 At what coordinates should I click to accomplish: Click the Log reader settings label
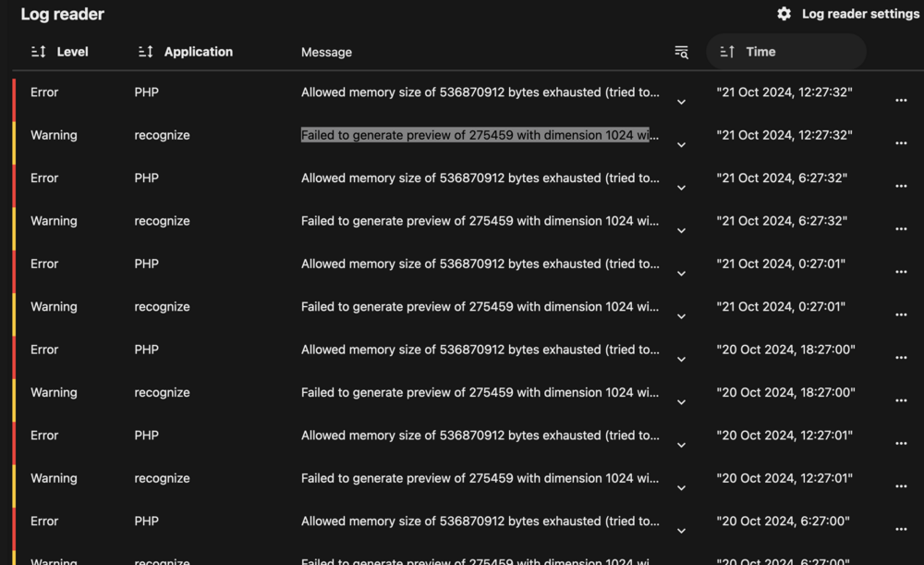(x=860, y=14)
